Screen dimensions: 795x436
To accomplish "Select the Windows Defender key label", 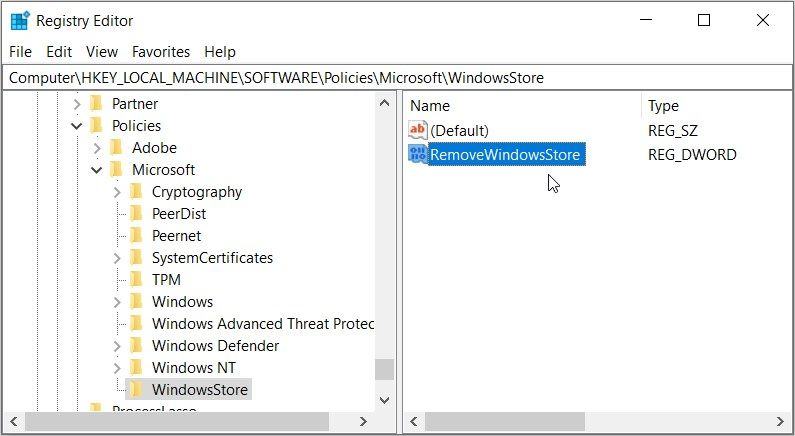I will (x=215, y=346).
